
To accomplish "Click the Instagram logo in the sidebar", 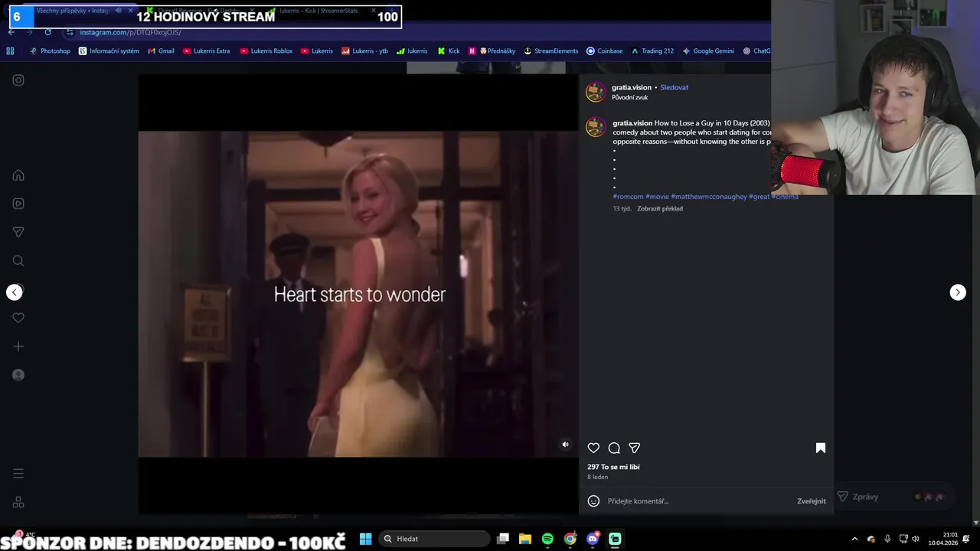I will click(18, 80).
